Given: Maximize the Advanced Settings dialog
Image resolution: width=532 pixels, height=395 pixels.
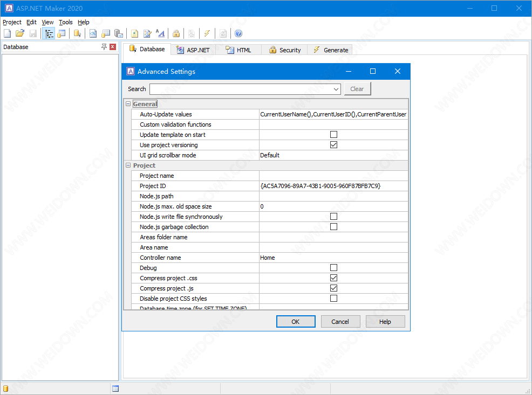Looking at the screenshot, I should click(x=372, y=71).
